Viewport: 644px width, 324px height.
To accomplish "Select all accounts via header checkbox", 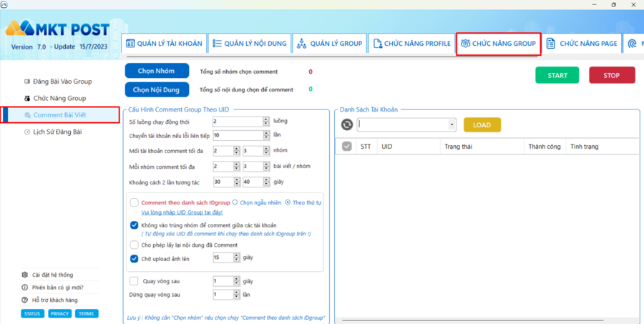I will tap(347, 147).
